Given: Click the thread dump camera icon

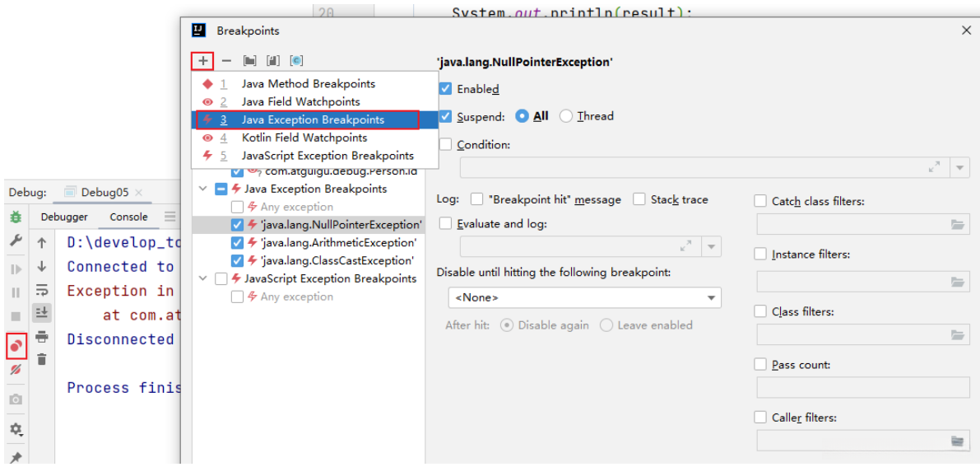Looking at the screenshot, I should [x=16, y=399].
